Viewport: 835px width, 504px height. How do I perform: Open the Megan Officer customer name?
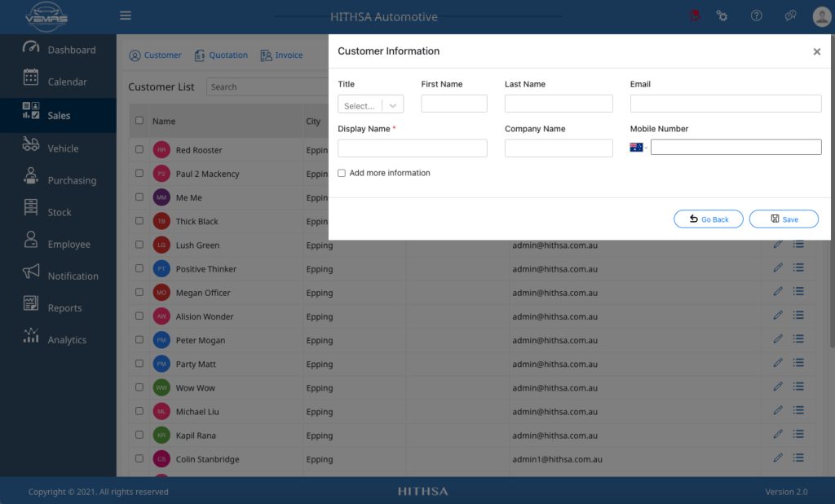(203, 293)
